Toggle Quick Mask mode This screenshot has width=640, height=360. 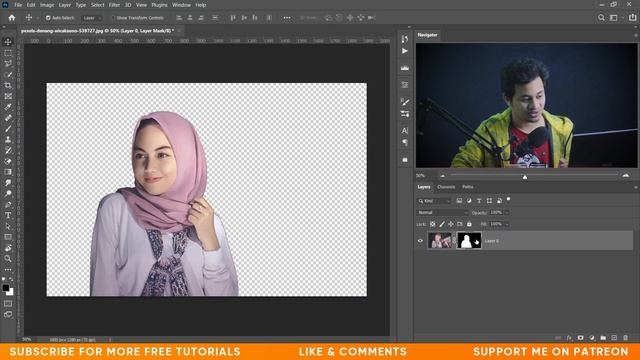click(x=8, y=304)
